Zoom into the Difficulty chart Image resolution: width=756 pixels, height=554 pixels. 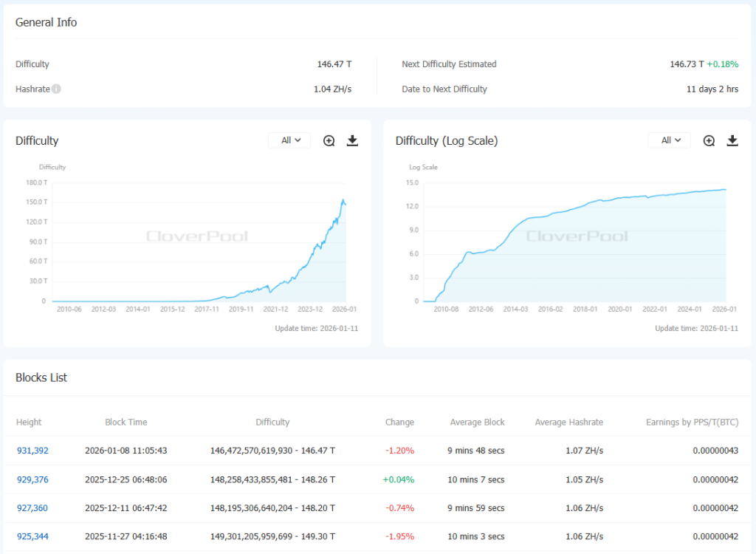[329, 141]
